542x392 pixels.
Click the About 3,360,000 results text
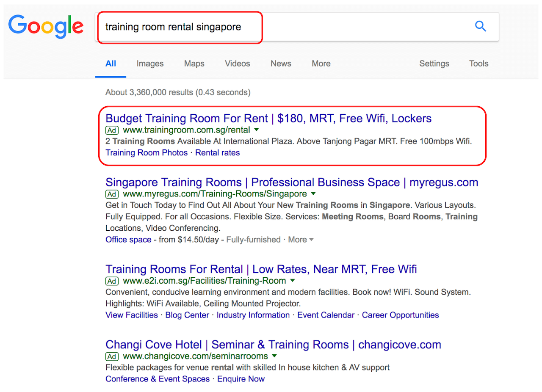click(x=178, y=92)
